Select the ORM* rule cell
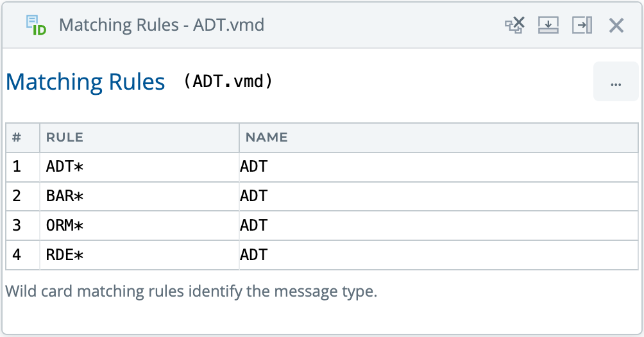The height and width of the screenshot is (337, 644). click(x=65, y=226)
